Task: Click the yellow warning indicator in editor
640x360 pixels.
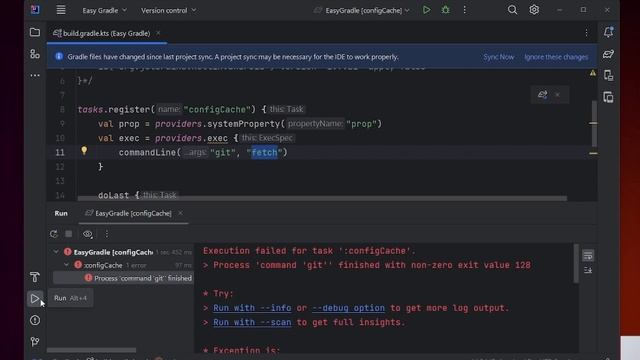Action: pyautogui.click(x=593, y=73)
